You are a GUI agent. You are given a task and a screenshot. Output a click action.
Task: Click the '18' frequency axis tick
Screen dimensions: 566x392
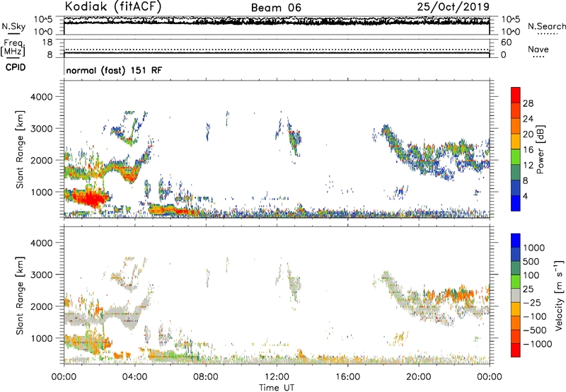(x=47, y=42)
